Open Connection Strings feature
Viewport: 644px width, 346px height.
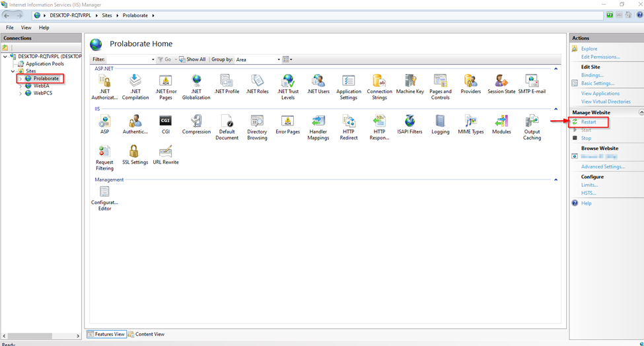pos(379,86)
